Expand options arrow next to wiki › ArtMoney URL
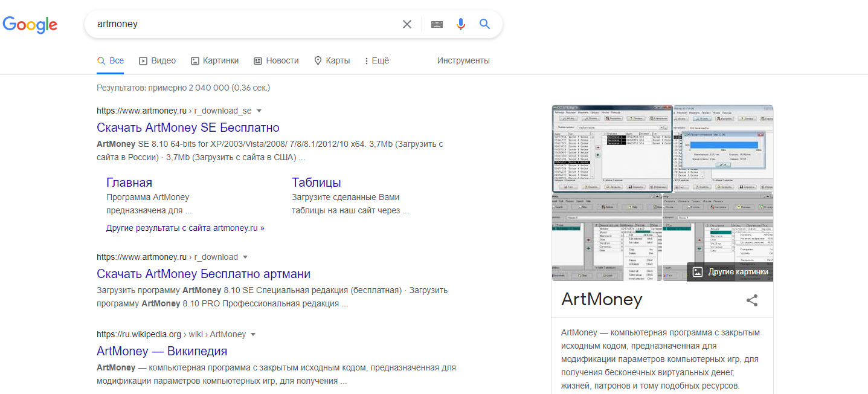This screenshot has height=394, width=868. pos(253,335)
